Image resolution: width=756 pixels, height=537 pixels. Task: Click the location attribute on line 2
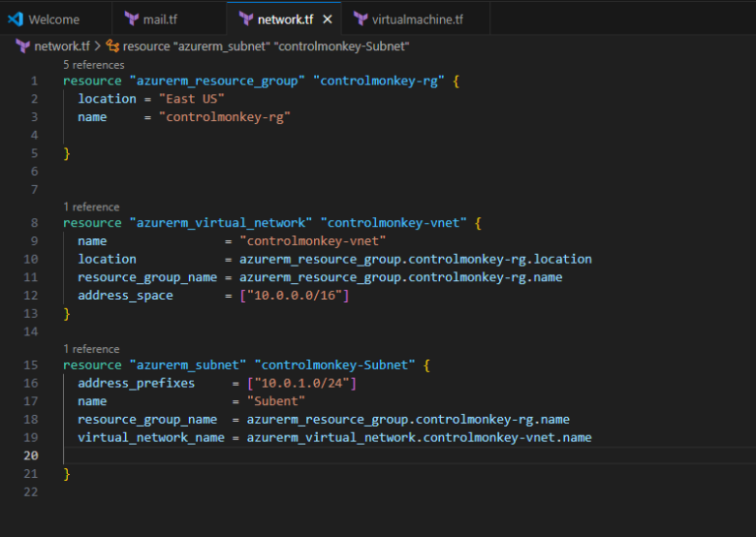coord(107,99)
